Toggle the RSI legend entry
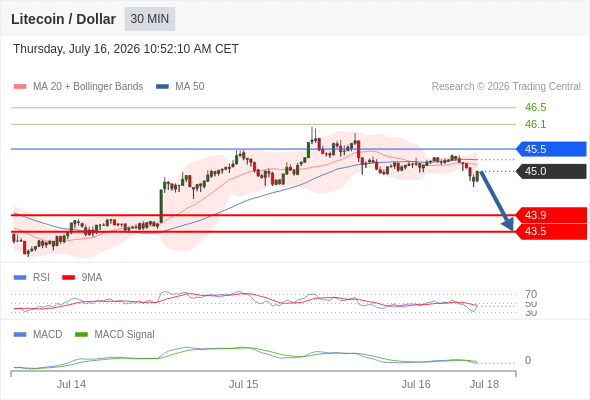The height and width of the screenshot is (400, 590). (32, 277)
